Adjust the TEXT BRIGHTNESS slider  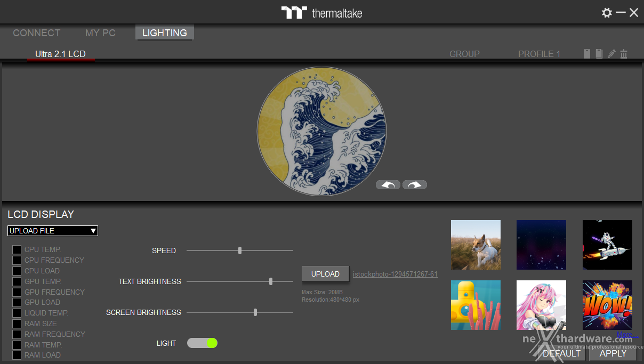(x=240, y=281)
